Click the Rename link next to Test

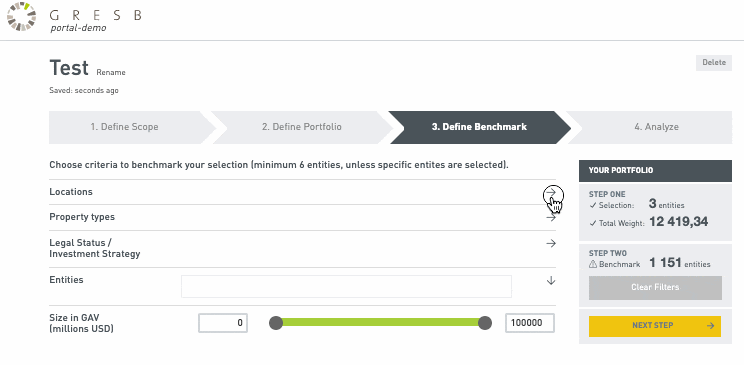[x=111, y=73]
